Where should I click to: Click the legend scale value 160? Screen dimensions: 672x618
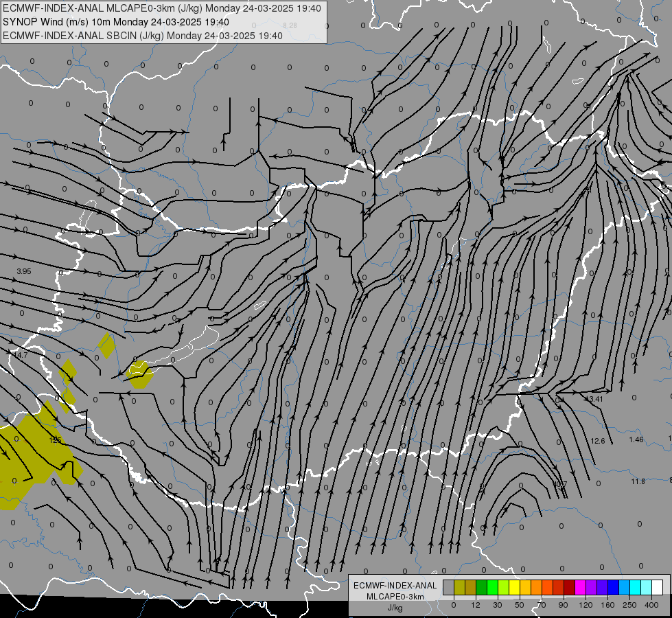(x=607, y=605)
